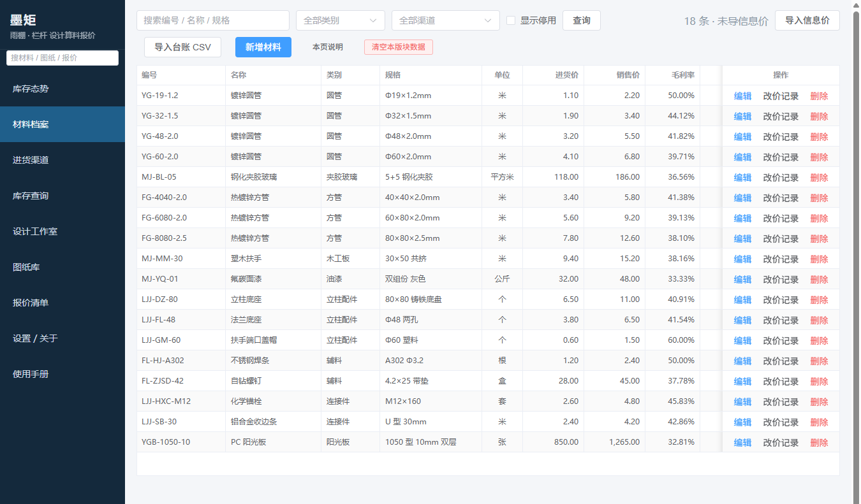
Task: Click 导入台账 CSV button
Action: [x=182, y=47]
